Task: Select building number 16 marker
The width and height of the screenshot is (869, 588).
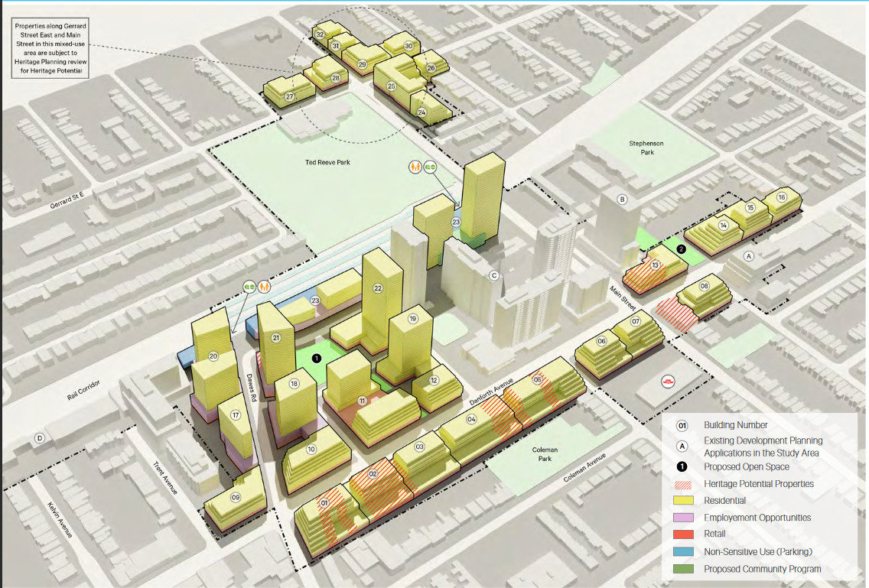Action: point(781,197)
